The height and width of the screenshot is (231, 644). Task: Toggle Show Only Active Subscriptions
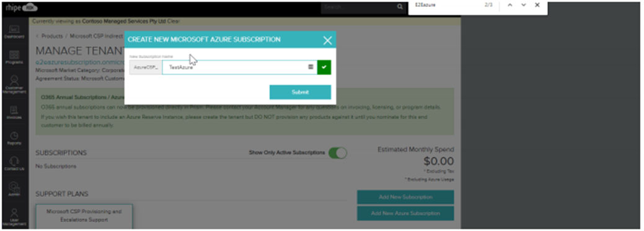point(338,152)
